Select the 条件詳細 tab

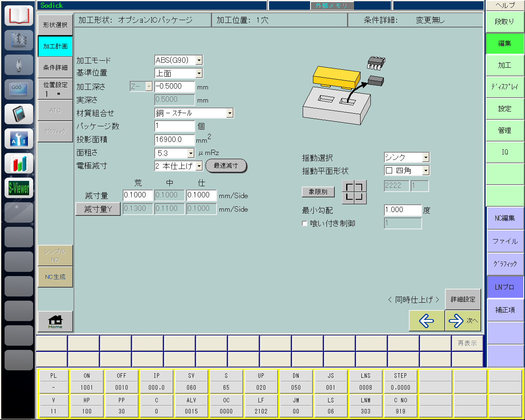click(x=55, y=68)
